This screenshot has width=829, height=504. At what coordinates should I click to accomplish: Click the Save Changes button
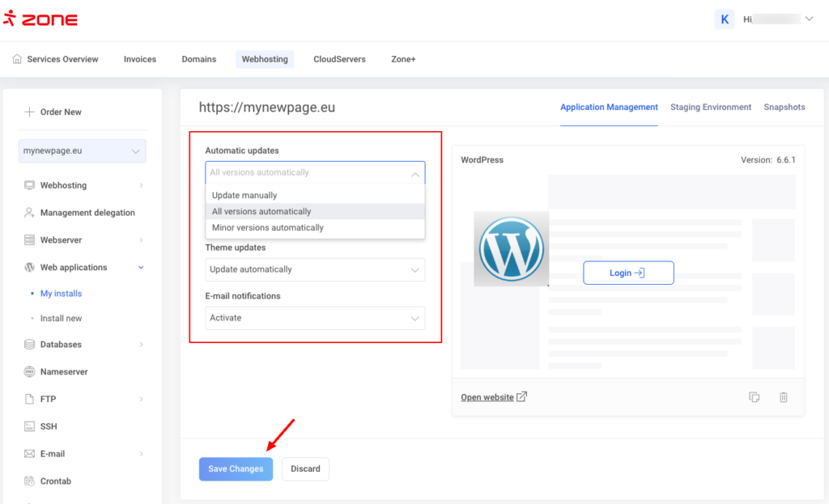point(236,469)
